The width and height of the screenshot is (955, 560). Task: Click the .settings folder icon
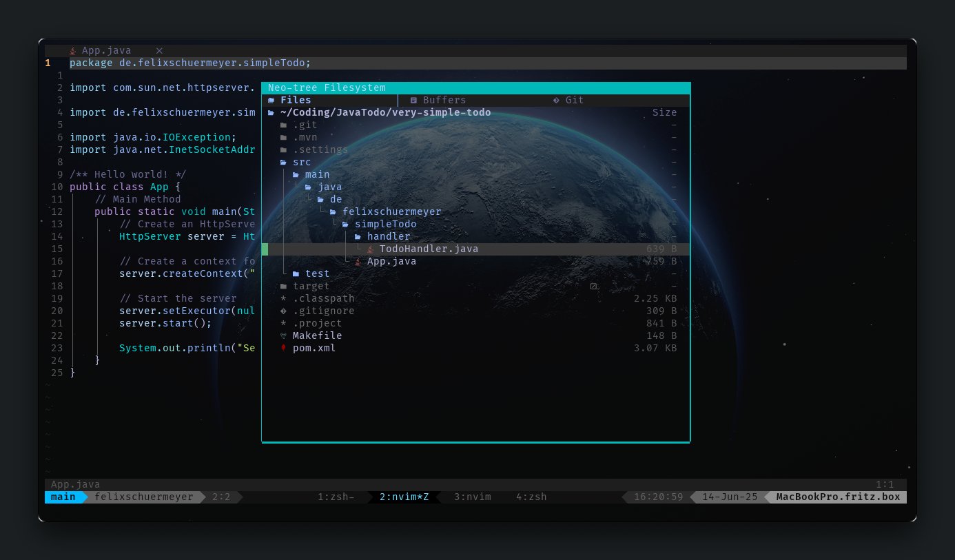283,149
